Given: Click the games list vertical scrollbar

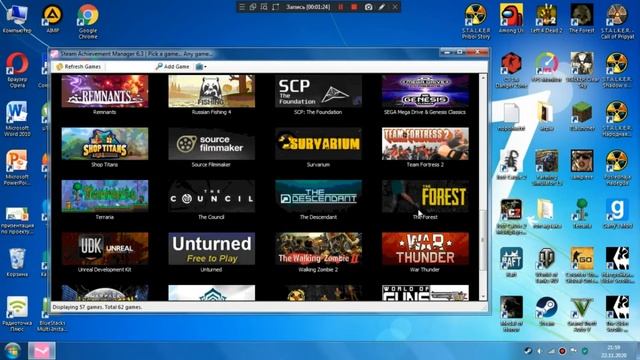Looking at the screenshot, I should (x=483, y=240).
